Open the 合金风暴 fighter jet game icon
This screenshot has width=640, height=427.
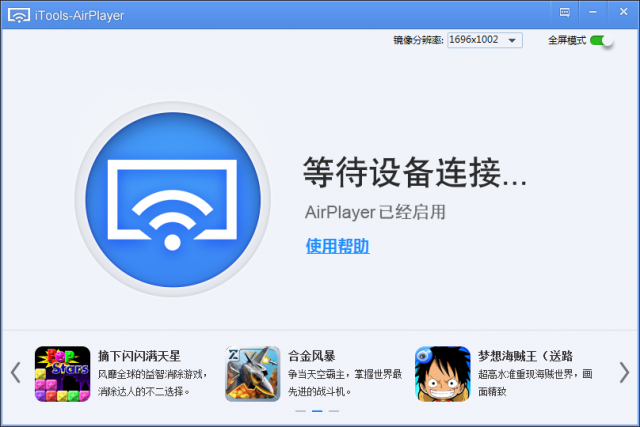pos(253,374)
